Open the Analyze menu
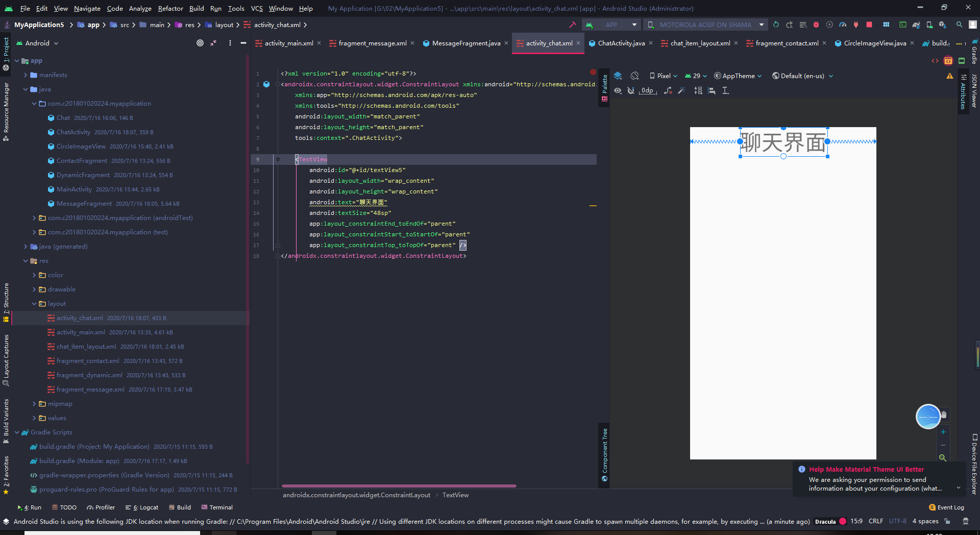The height and width of the screenshot is (535, 980). tap(140, 8)
